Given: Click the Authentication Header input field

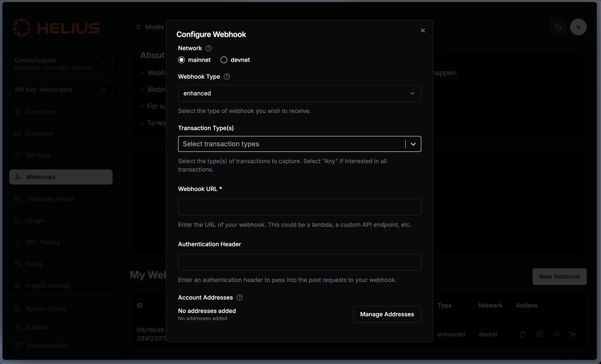Looking at the screenshot, I should (x=299, y=262).
